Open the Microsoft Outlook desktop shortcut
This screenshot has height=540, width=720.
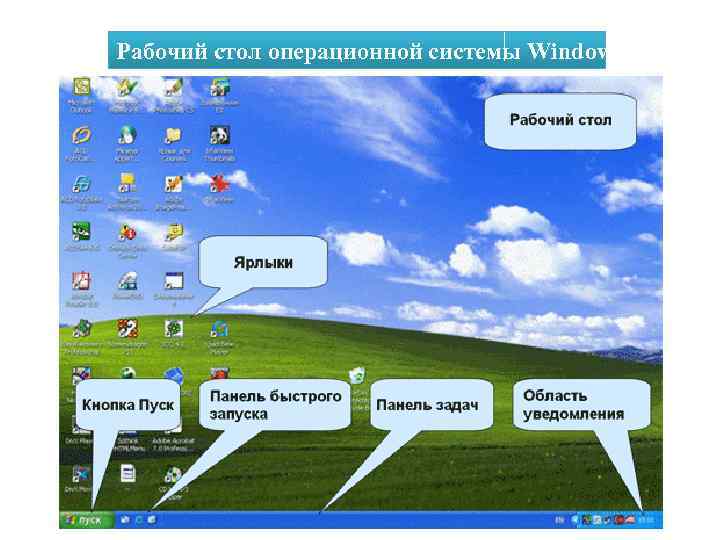pos(82,86)
